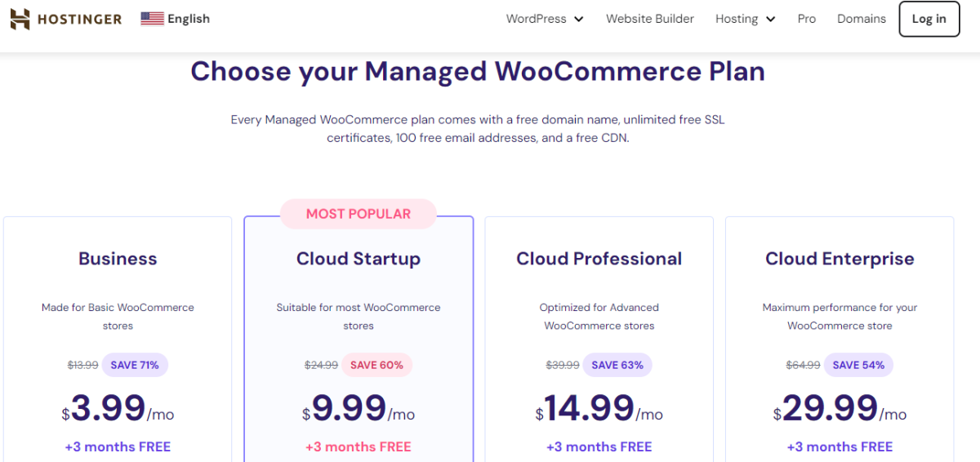Click +3 months FREE under Cloud Professional
Screen dimensions: 980x462
(599, 446)
